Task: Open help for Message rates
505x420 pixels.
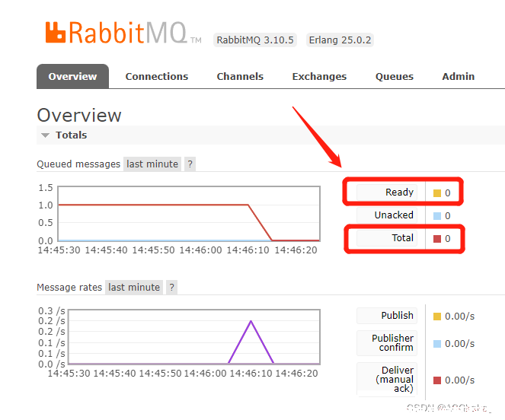Action: [171, 287]
